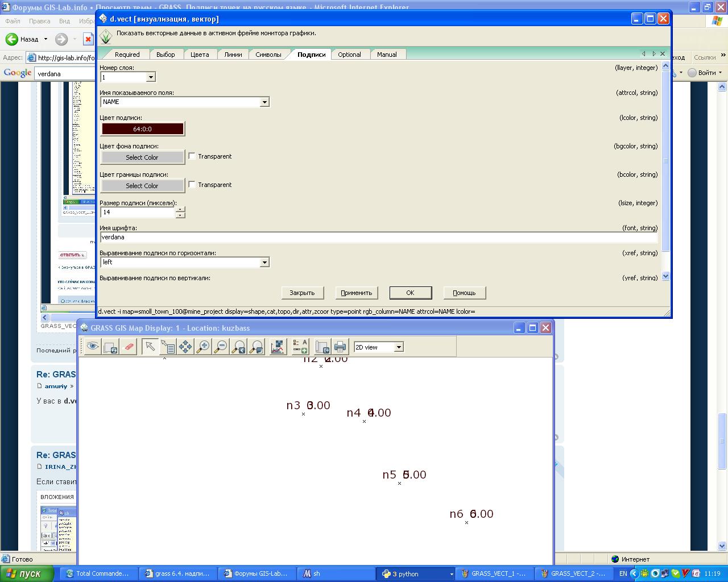Switch to the Линии tab
Screen dimensions: 728x582
click(x=233, y=55)
